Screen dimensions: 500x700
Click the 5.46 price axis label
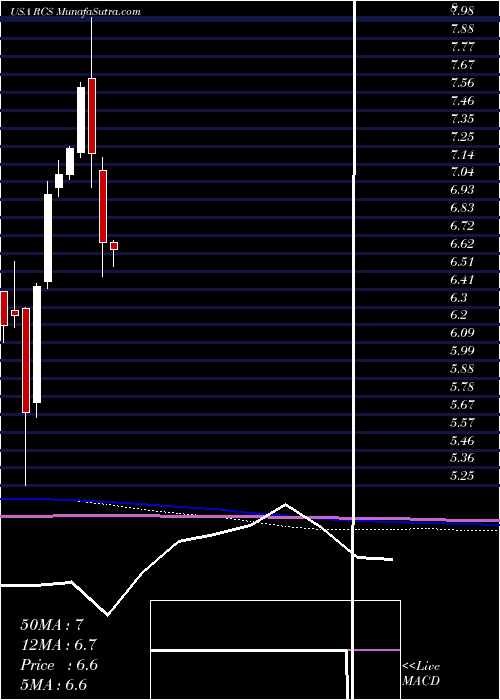[x=462, y=441]
